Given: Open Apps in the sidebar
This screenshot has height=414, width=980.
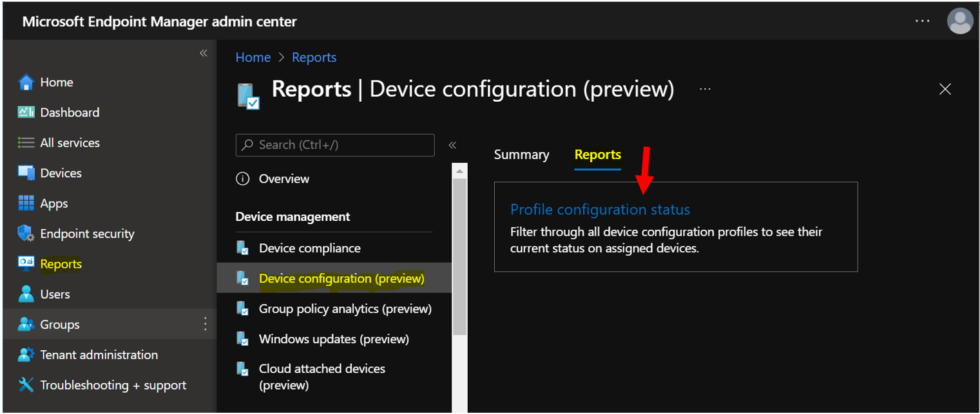Looking at the screenshot, I should [108, 203].
